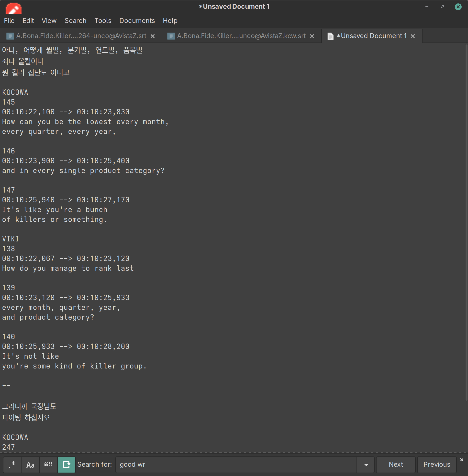Open the Help menu

(x=170, y=21)
